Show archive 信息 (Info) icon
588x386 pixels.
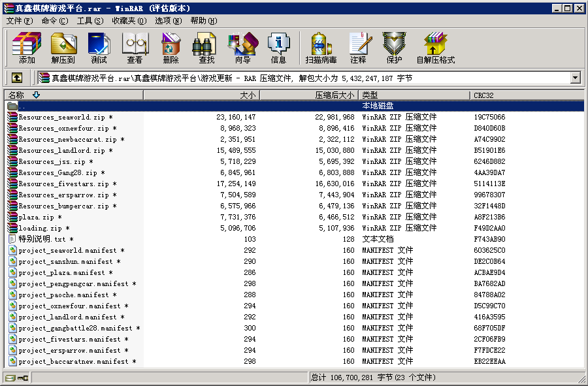(278, 48)
